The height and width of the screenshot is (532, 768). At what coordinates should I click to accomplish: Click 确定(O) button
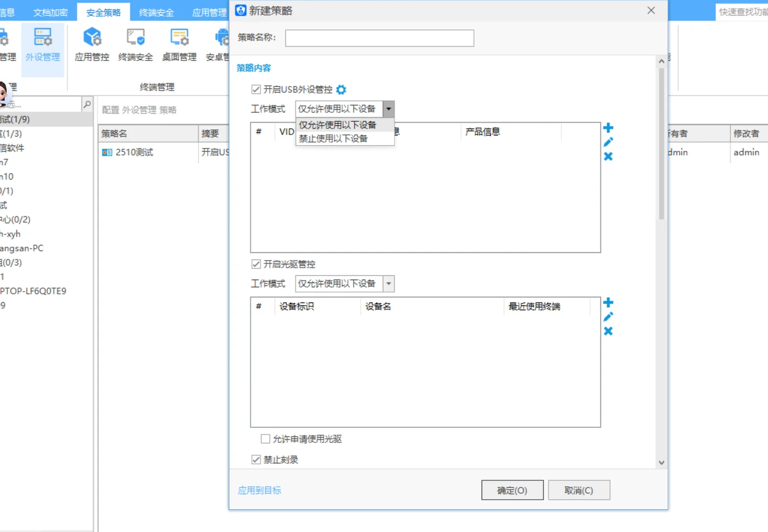512,490
